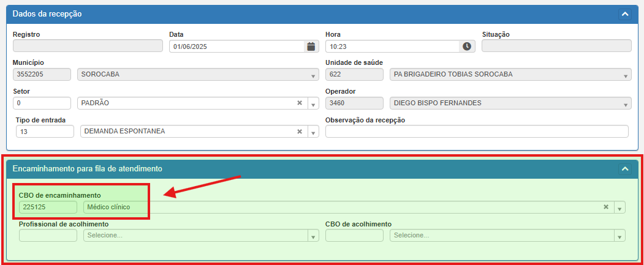Viewport: 644px width, 265px height.
Task: Open the clock picker for Hora
Action: click(x=467, y=47)
